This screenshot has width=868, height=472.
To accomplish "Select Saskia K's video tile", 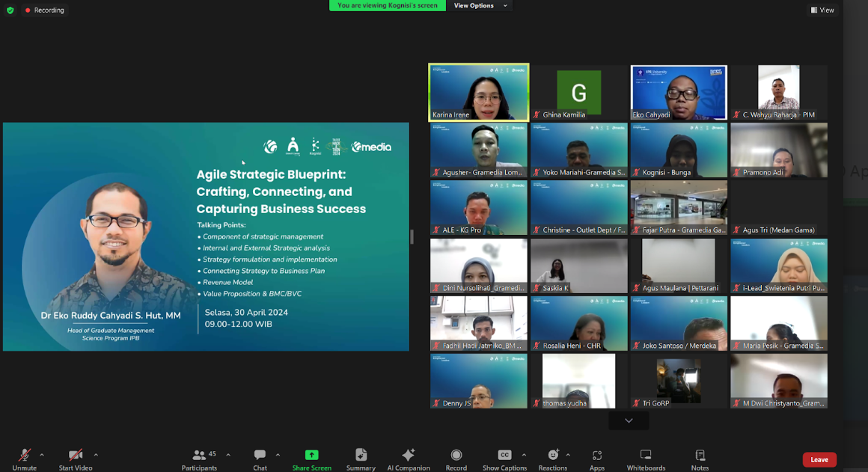I will pyautogui.click(x=579, y=266).
